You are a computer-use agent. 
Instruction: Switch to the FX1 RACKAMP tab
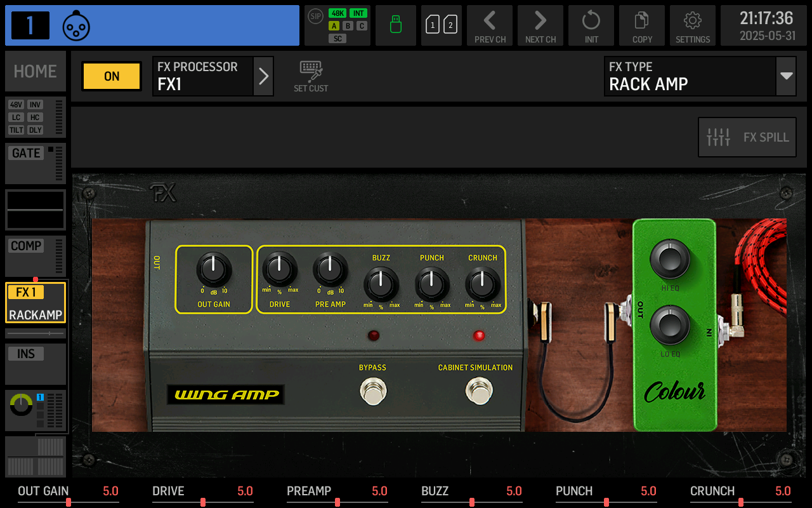tap(35, 302)
